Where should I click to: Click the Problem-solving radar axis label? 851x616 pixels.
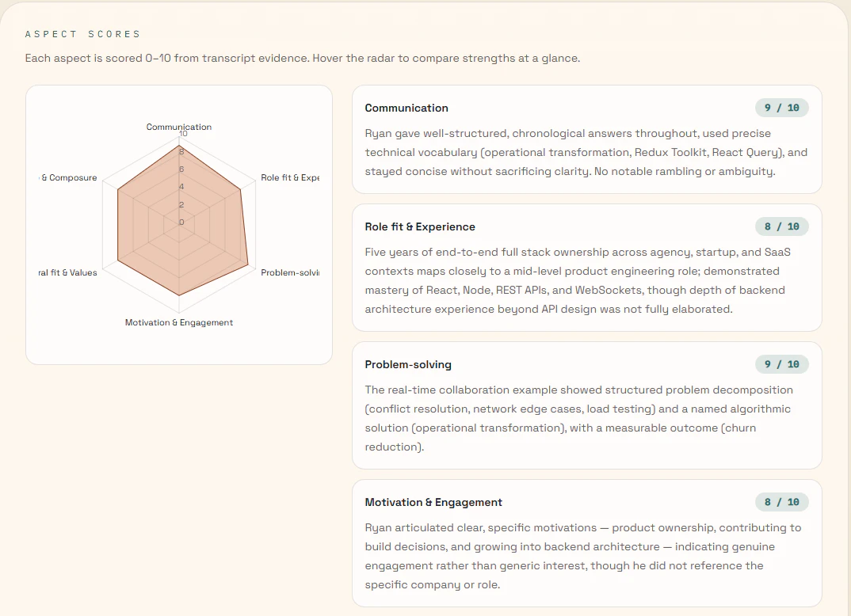click(x=290, y=272)
